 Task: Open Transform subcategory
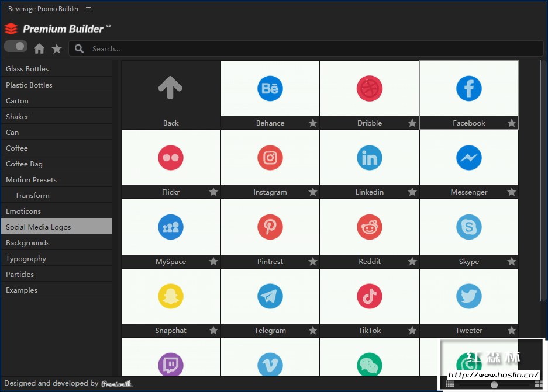coord(57,195)
